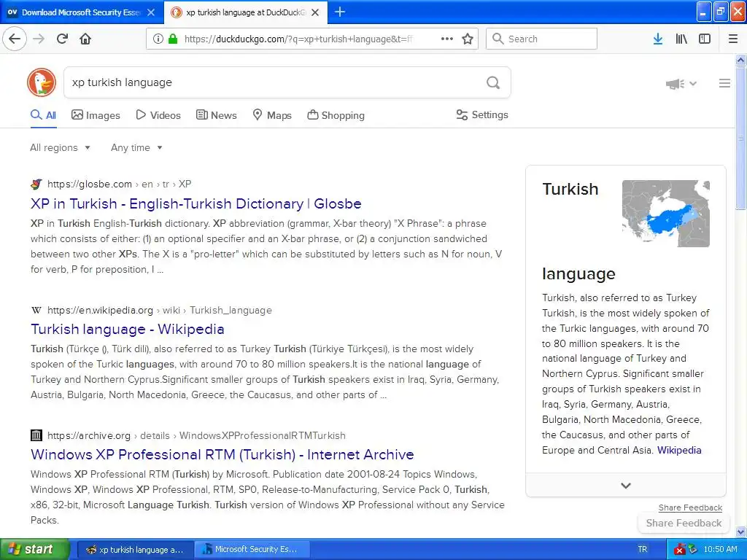This screenshot has height=560, width=747.
Task: Open page actions three-dot menu
Action: click(447, 39)
